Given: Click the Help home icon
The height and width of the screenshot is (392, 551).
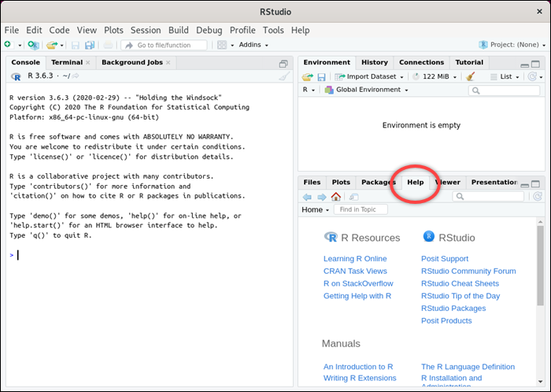Looking at the screenshot, I should pos(336,196).
